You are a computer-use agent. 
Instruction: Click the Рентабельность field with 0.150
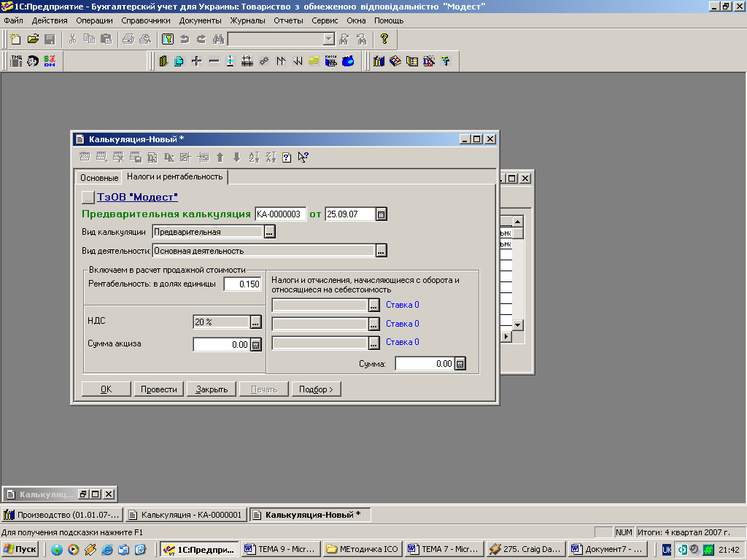point(243,284)
